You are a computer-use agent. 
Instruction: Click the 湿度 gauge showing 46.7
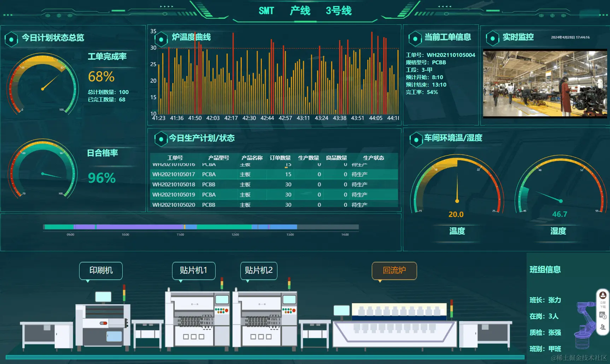(x=561, y=184)
